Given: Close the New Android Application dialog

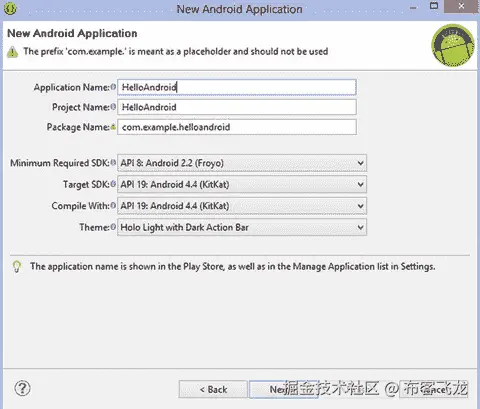Looking at the screenshot, I should pos(462,6).
